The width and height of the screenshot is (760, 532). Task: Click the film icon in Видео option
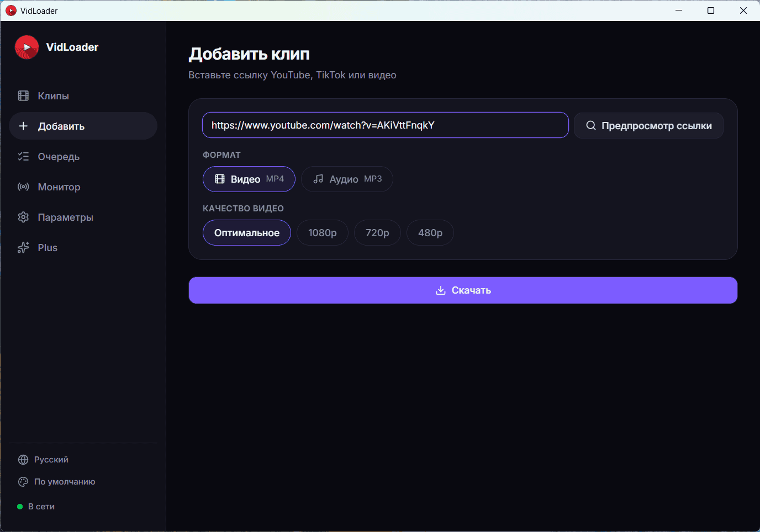[x=220, y=179]
